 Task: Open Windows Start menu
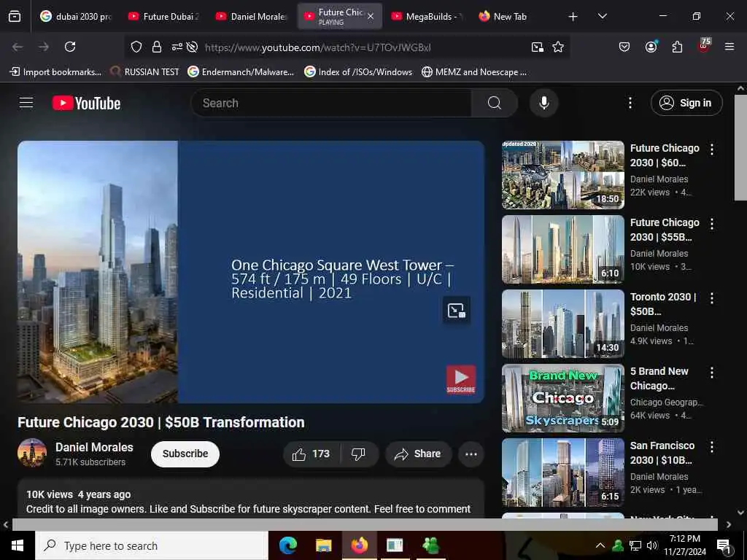click(18, 545)
